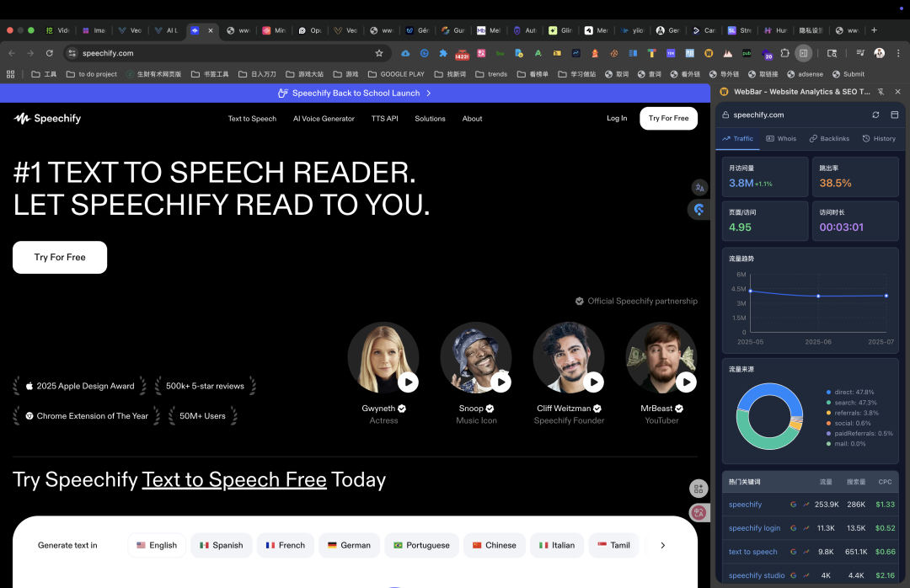Viewport: 910px width, 588px height.
Task: Open the Solutions nav menu
Action: coord(430,119)
